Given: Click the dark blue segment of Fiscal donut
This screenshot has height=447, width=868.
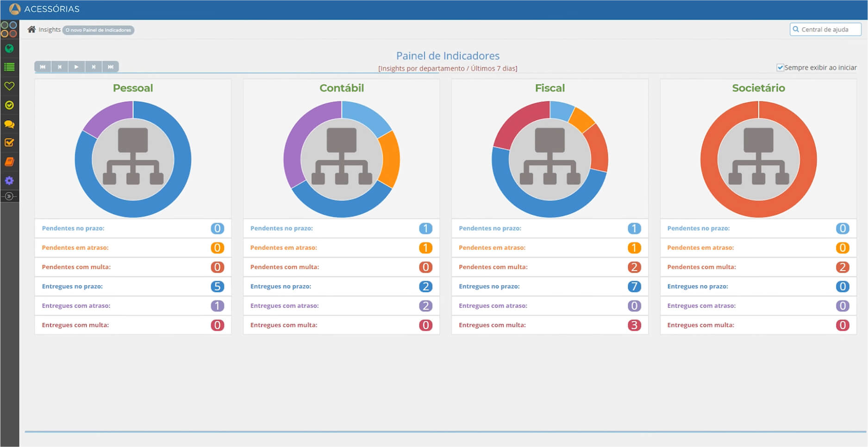Looking at the screenshot, I should pos(544,208).
